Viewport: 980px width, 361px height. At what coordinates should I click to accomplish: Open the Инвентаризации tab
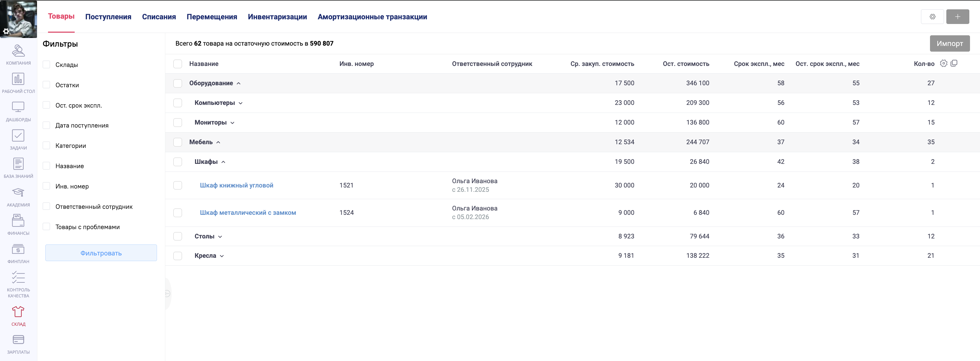click(x=277, y=17)
